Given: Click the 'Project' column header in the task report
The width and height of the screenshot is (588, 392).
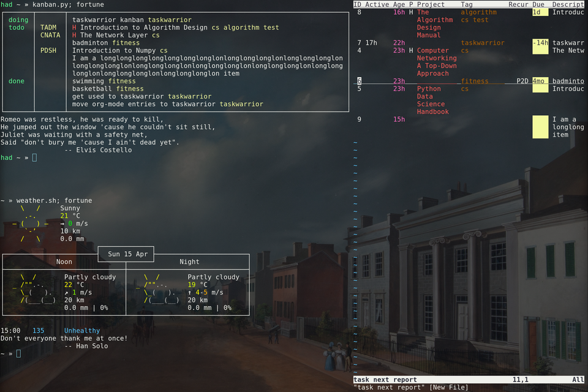Looking at the screenshot, I should point(431,4).
